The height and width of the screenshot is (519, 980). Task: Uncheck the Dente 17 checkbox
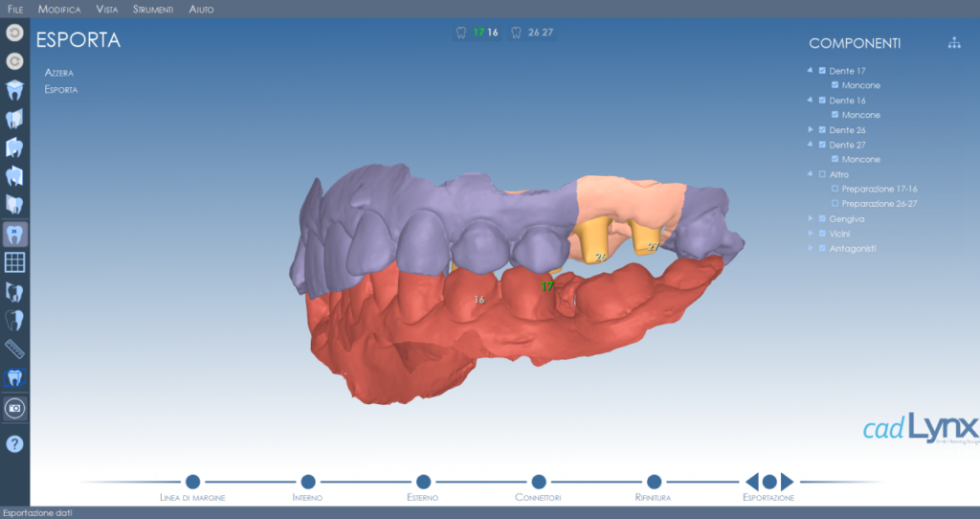point(822,71)
